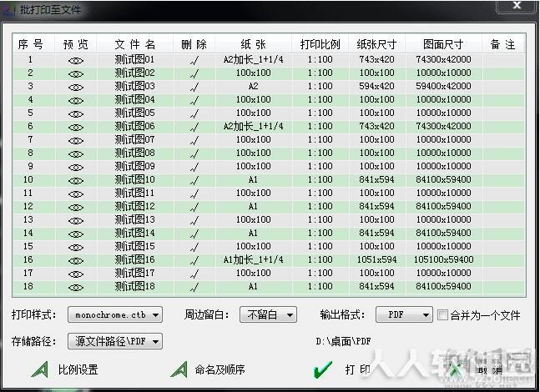The width and height of the screenshot is (540, 392).
Task: Click the delete mark in row 测试图03
Action: tap(194, 88)
